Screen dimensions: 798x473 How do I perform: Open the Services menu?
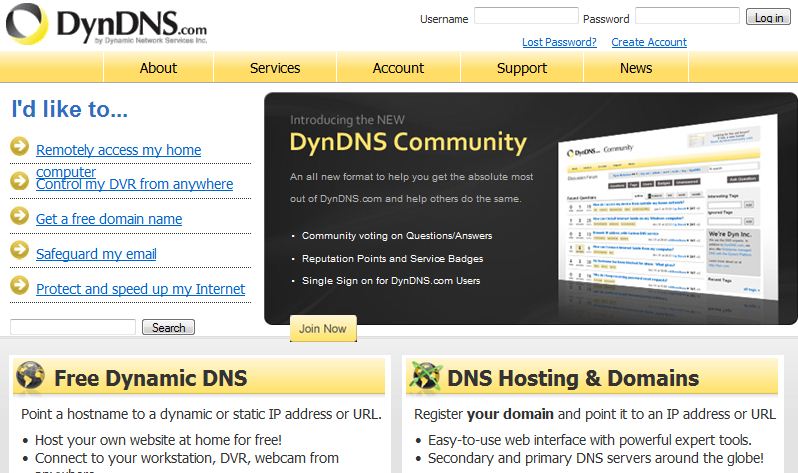pyautogui.click(x=275, y=68)
